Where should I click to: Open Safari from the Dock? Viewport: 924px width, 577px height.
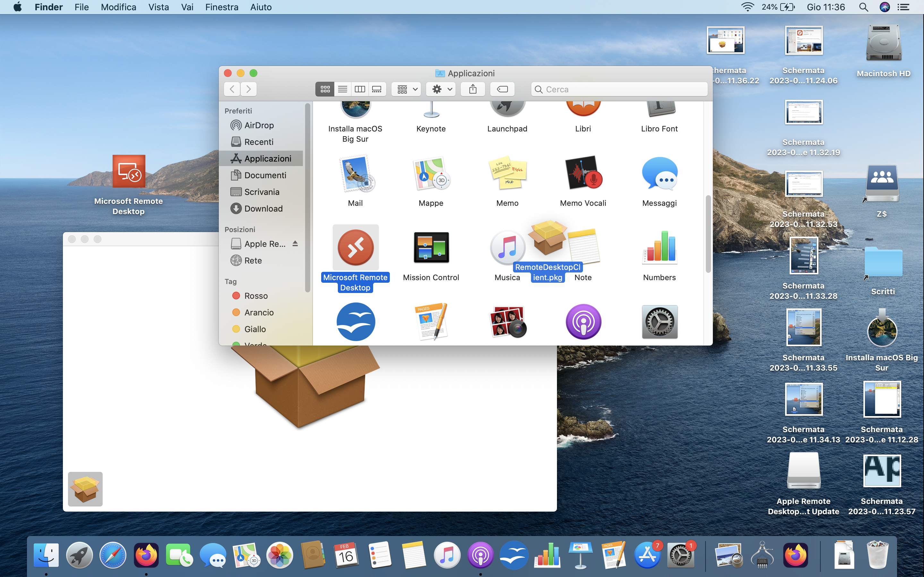[113, 555]
